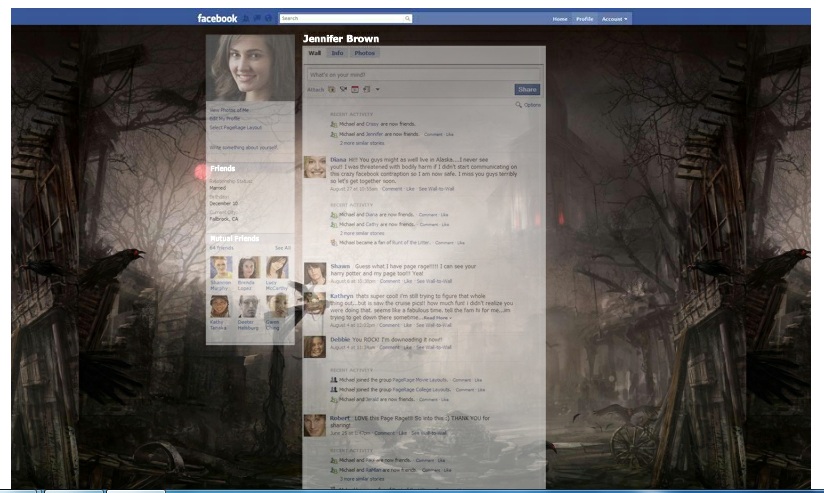
Task: Click Write something about yourself
Action: [x=243, y=148]
